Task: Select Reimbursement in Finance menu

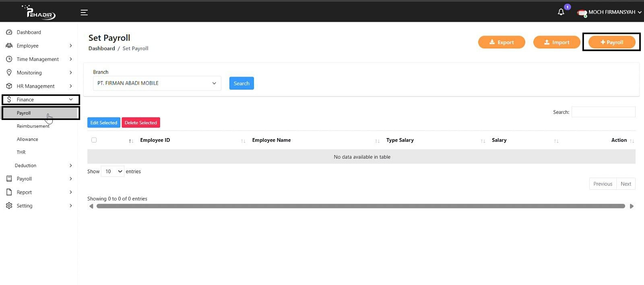Action: pos(33,126)
